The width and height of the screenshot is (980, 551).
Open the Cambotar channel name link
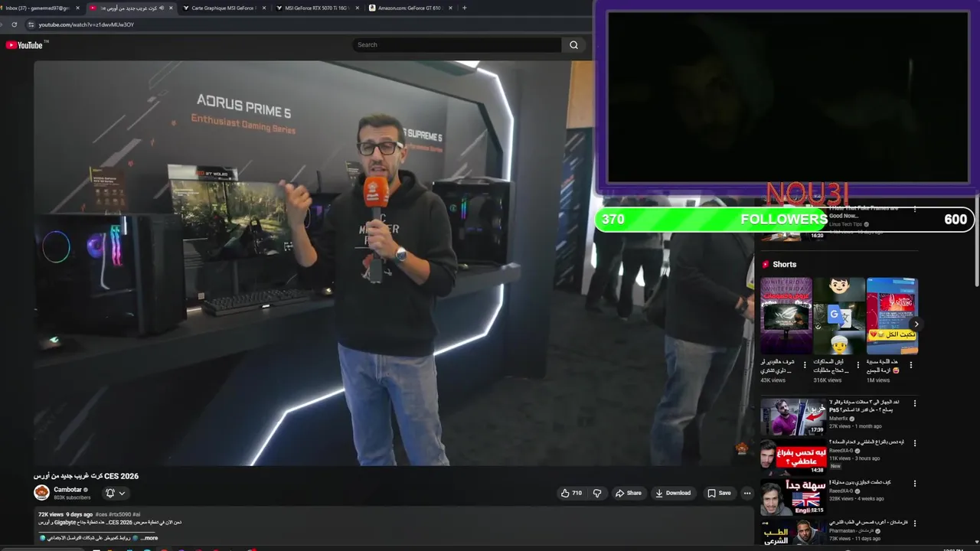coord(67,490)
